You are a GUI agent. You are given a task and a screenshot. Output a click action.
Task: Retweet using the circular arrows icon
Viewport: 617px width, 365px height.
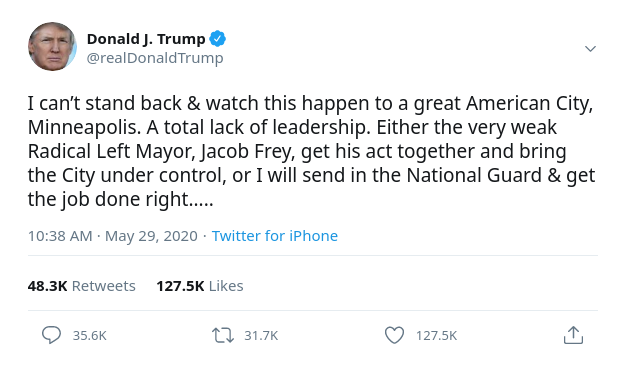(x=223, y=336)
